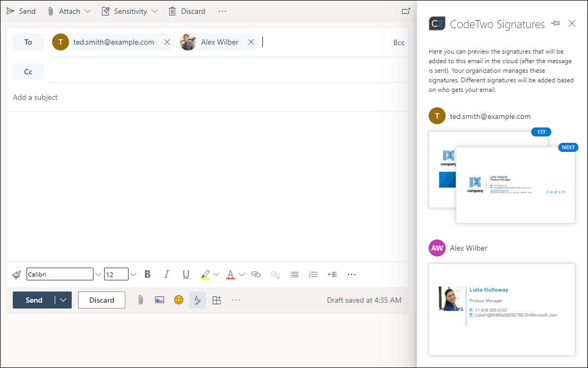Viewport: 588px width, 368px height.
Task: Select the Alex Wilber recipient chip
Action: (220, 42)
